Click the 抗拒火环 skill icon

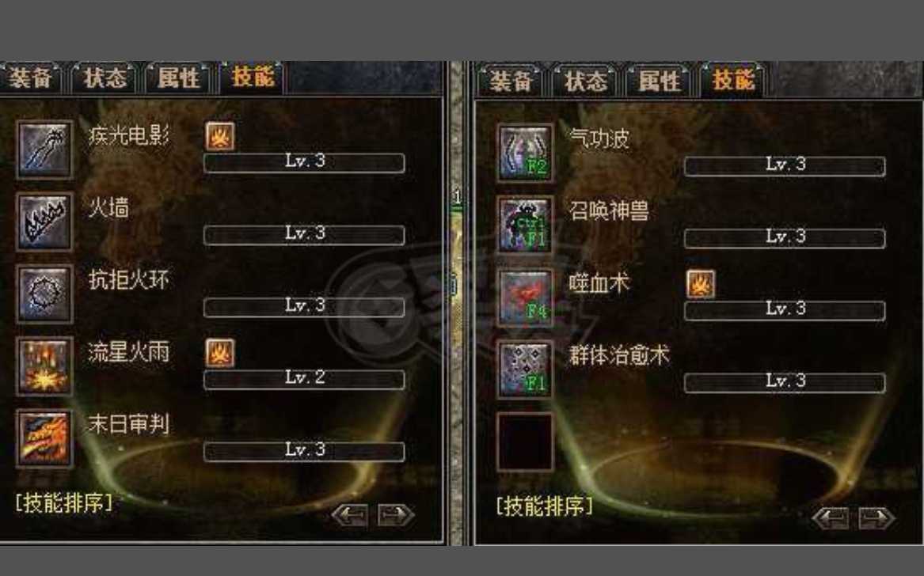(x=45, y=294)
